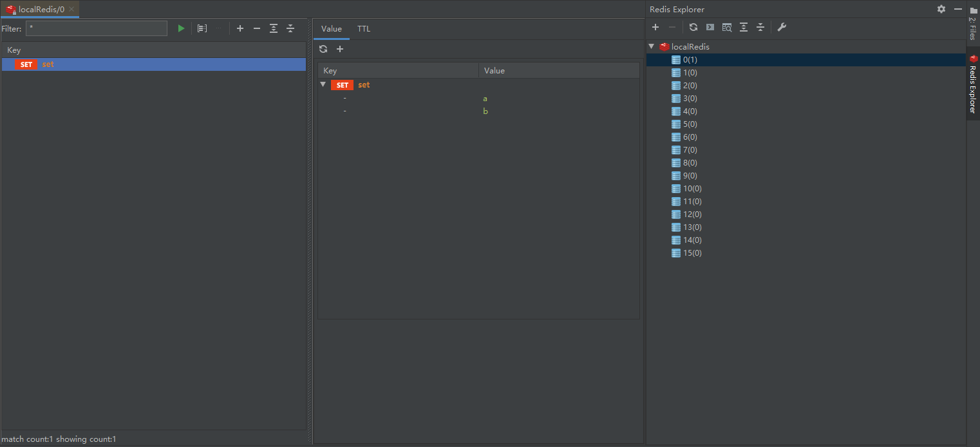Click the Value column header

click(x=559, y=71)
